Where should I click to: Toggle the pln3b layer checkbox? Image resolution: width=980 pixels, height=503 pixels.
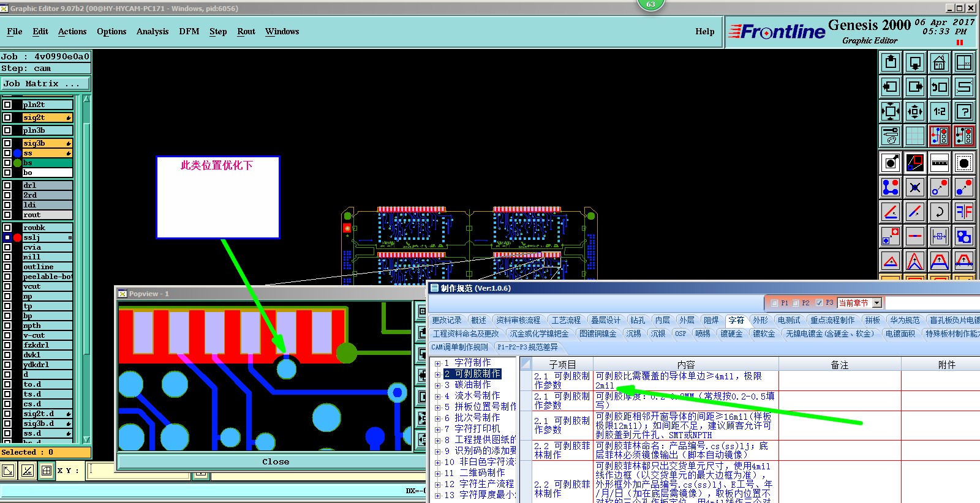tap(7, 130)
